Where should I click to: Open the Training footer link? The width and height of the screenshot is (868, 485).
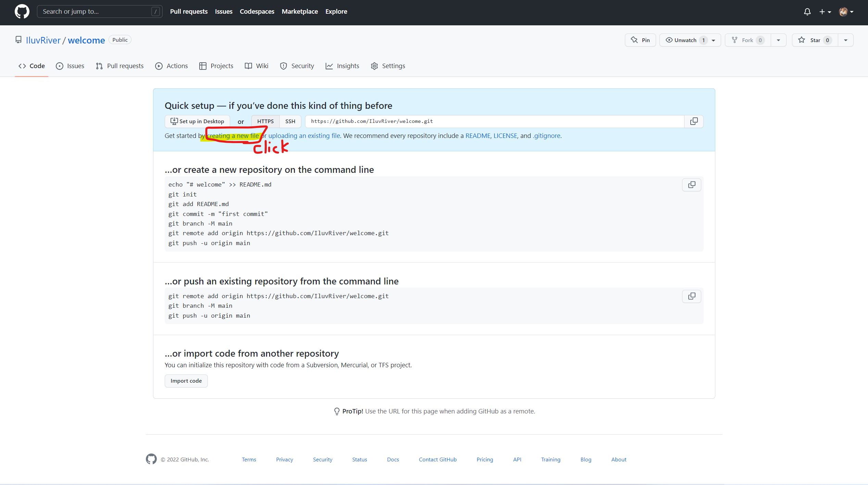tap(551, 460)
